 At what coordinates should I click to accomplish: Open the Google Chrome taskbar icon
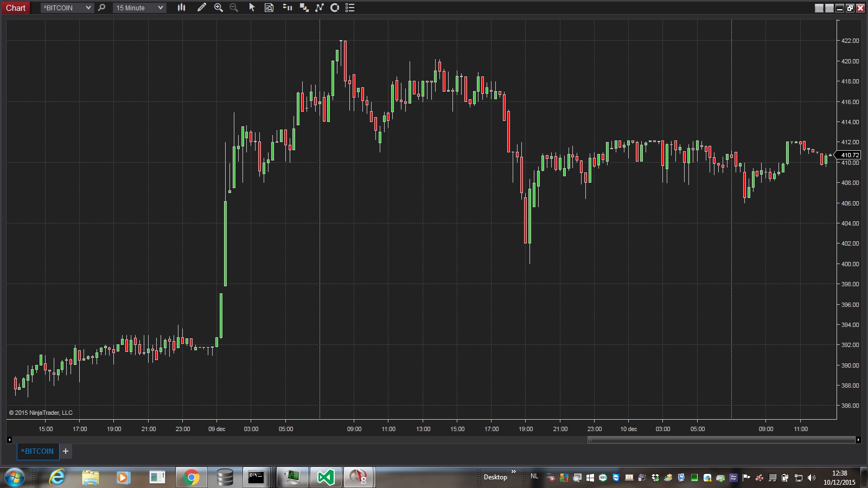[191, 477]
